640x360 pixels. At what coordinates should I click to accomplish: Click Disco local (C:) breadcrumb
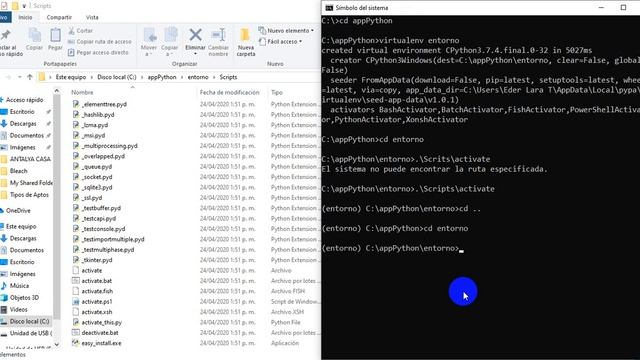[117, 77]
